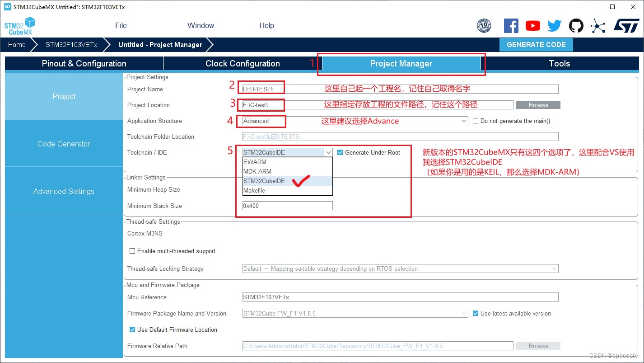Open the Twitter icon link
The width and height of the screenshot is (644, 363).
pos(555,26)
